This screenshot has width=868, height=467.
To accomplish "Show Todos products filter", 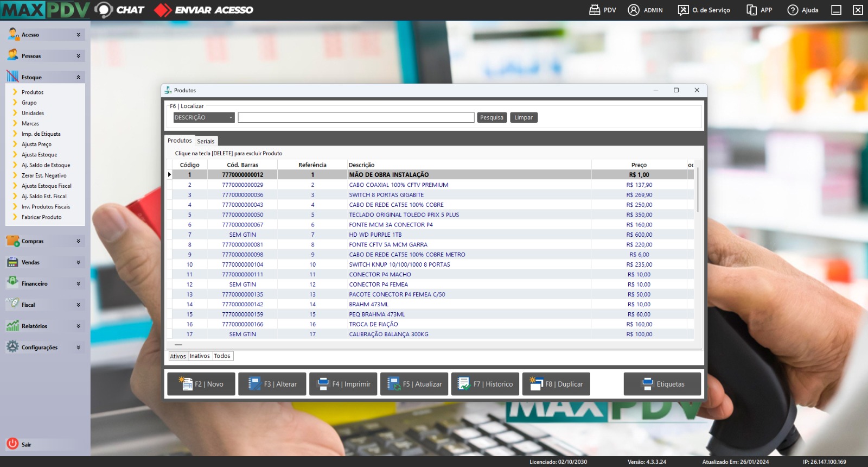I will click(x=222, y=356).
